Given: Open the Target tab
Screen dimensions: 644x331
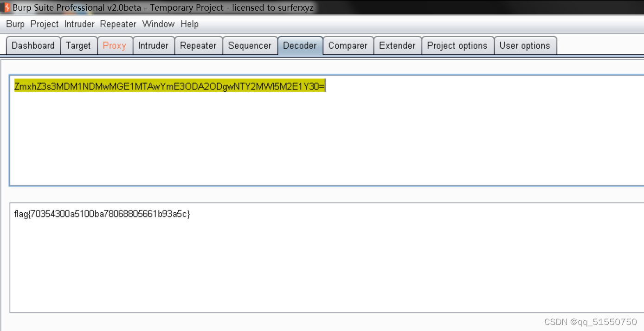Looking at the screenshot, I should (79, 45).
